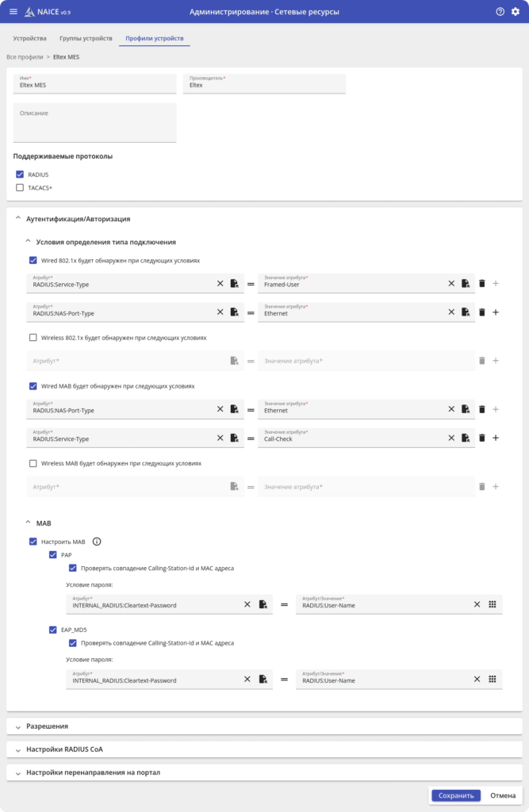Enable the TACACS+ protocol checkbox
The image size is (529, 812).
tap(20, 188)
